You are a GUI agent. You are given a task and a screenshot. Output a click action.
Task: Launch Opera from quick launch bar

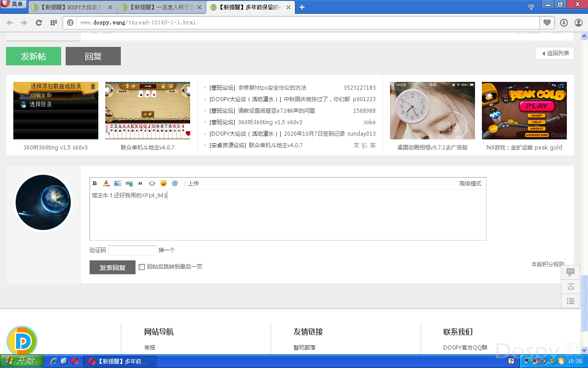pos(75,361)
